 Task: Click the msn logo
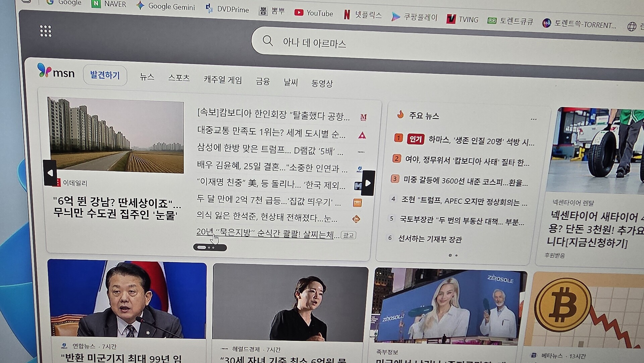pos(56,72)
